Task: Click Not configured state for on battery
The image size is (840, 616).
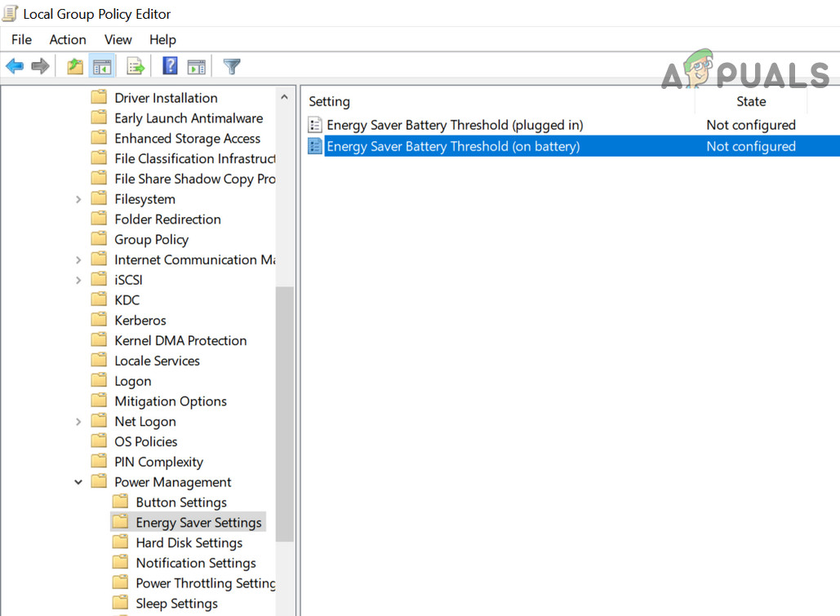Action: pos(751,146)
